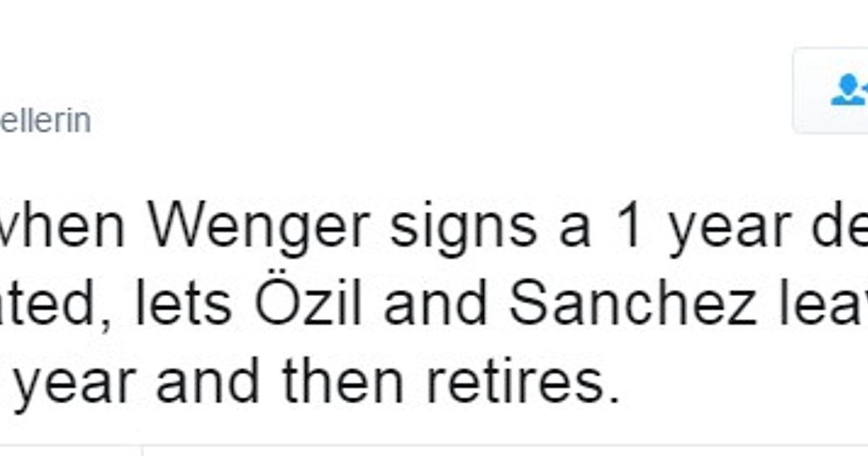Click the partial word 'ated,' in second line

click(x=54, y=305)
